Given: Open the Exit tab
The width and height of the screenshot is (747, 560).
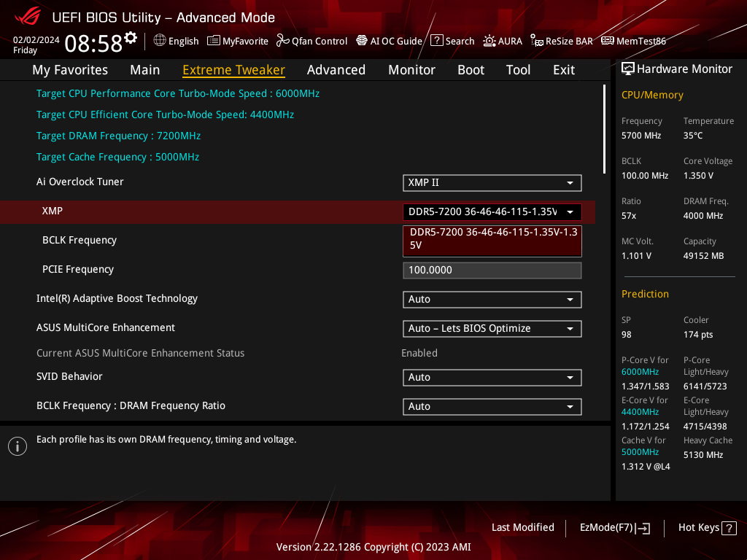Looking at the screenshot, I should click(564, 70).
